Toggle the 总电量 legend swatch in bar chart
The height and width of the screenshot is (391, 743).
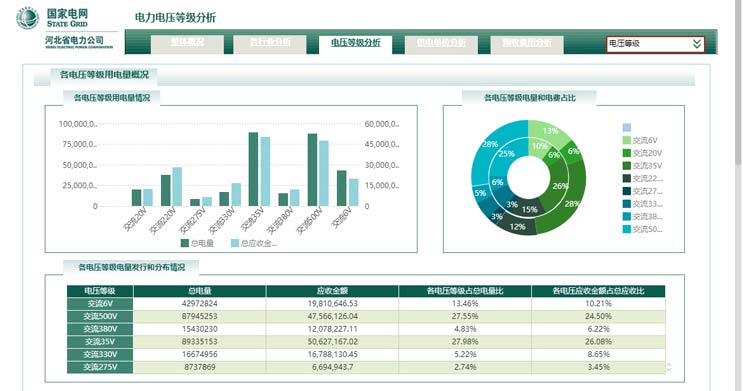click(185, 243)
